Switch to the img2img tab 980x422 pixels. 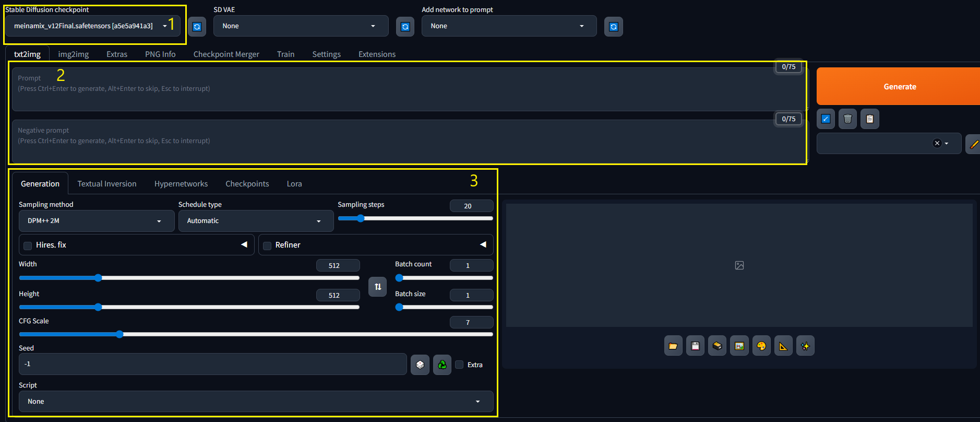(x=73, y=54)
